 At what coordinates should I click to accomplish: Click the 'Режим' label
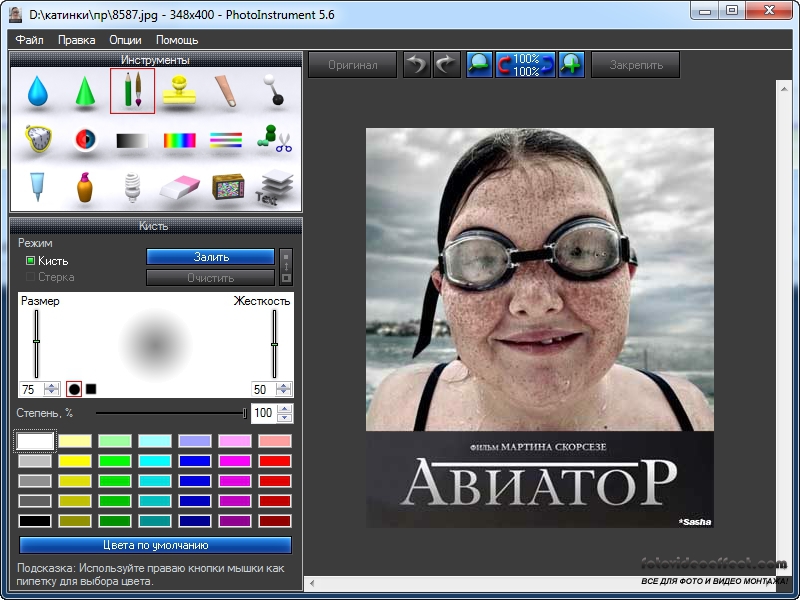point(35,243)
